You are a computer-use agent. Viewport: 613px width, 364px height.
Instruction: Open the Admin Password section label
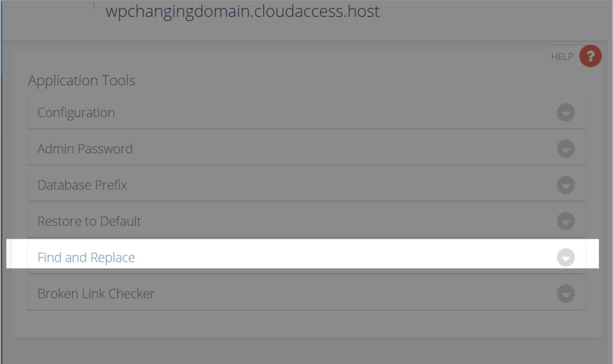tap(85, 149)
